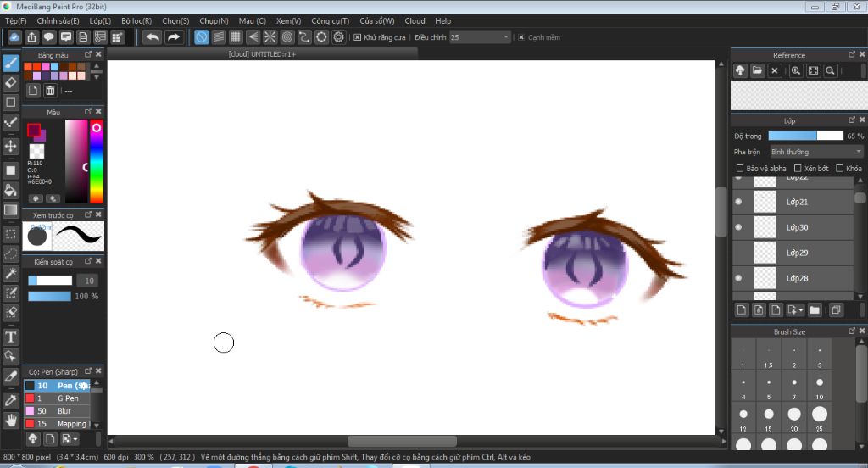This screenshot has width=868, height=468.
Task: Hide layer Lớp21 via visibility dot
Action: [738, 202]
